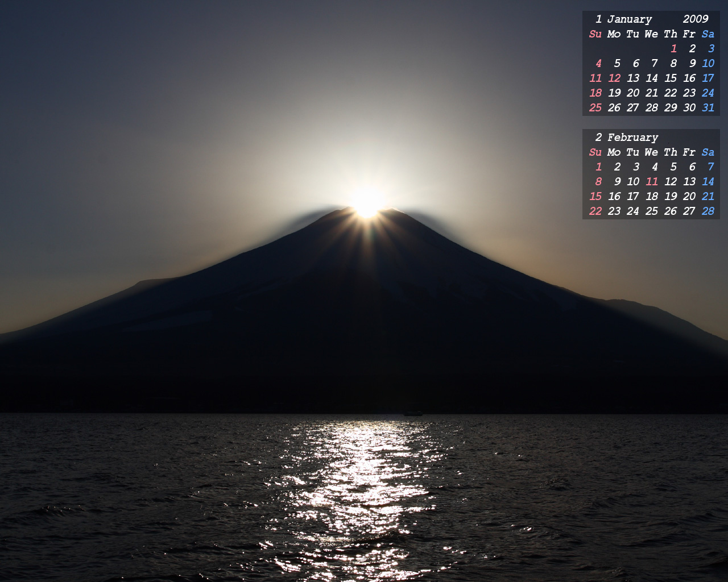Select February 26 in the calendar
This screenshot has width=728, height=582.
671,211
